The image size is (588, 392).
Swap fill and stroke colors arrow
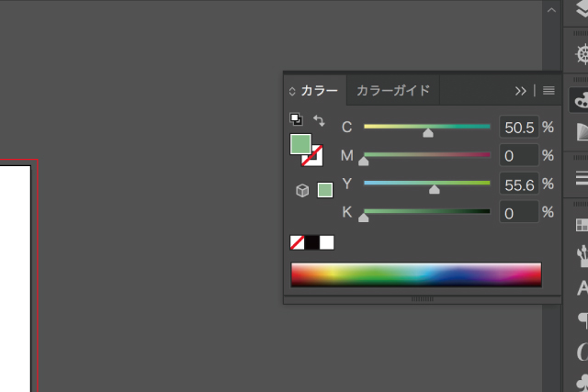319,120
